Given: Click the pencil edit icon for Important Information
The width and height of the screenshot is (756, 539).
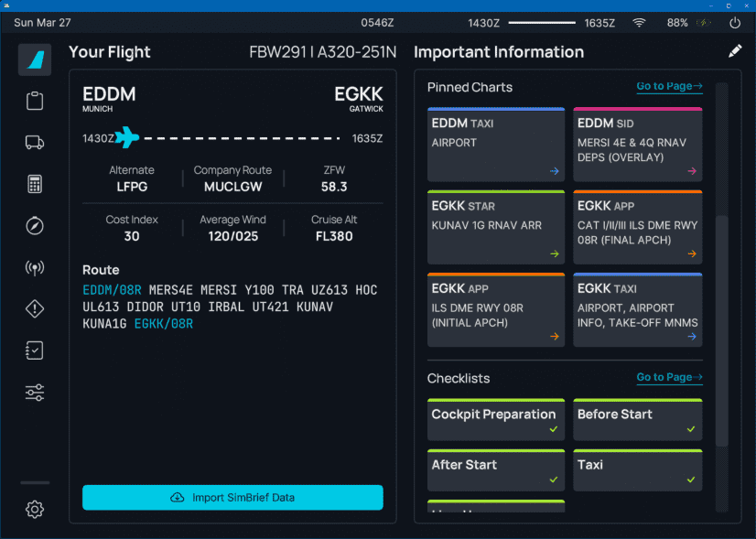Looking at the screenshot, I should [x=735, y=52].
